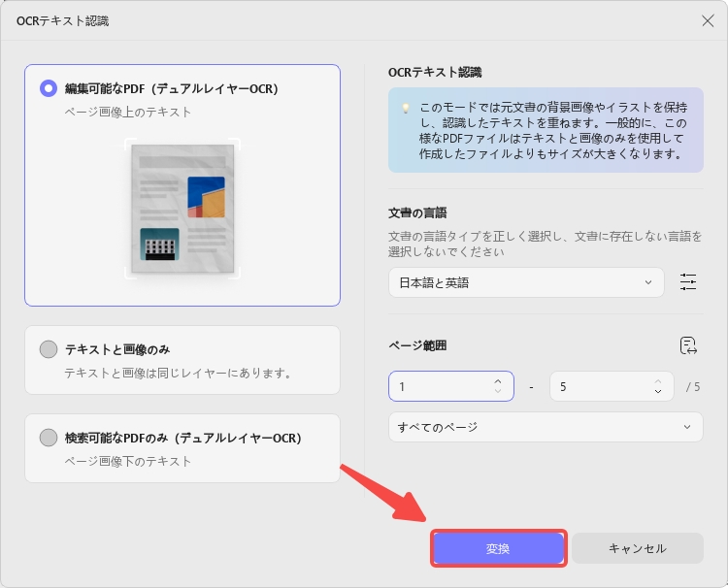Click the start page field showing 1

pyautogui.click(x=451, y=386)
